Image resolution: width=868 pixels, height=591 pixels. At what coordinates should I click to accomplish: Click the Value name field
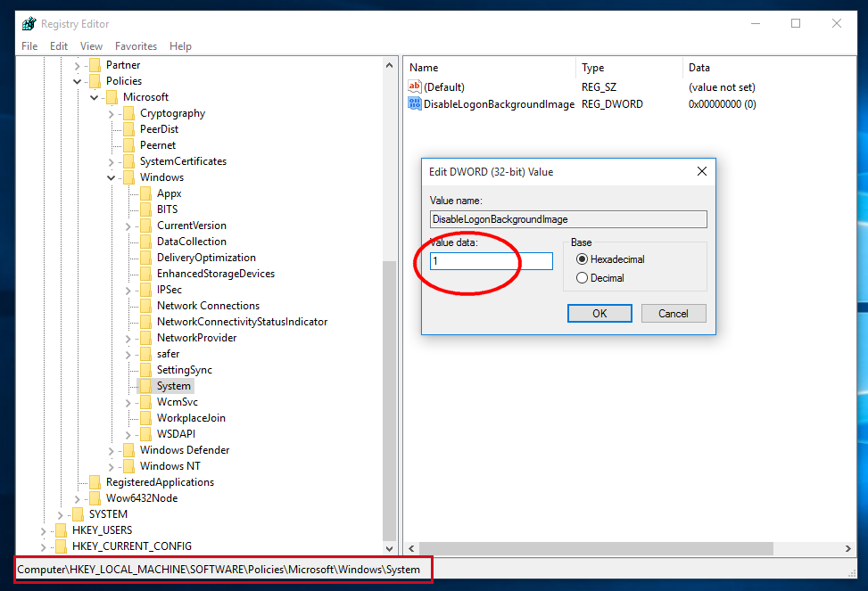568,219
